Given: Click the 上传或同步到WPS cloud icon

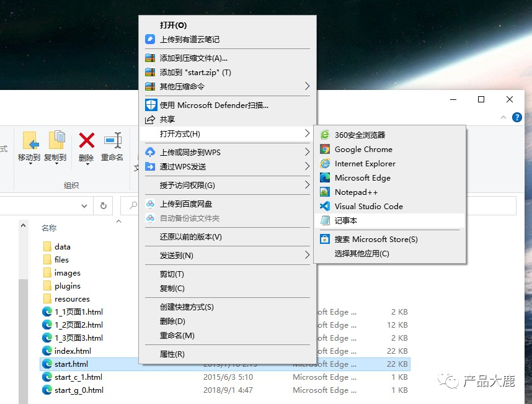Looking at the screenshot, I should [x=150, y=152].
